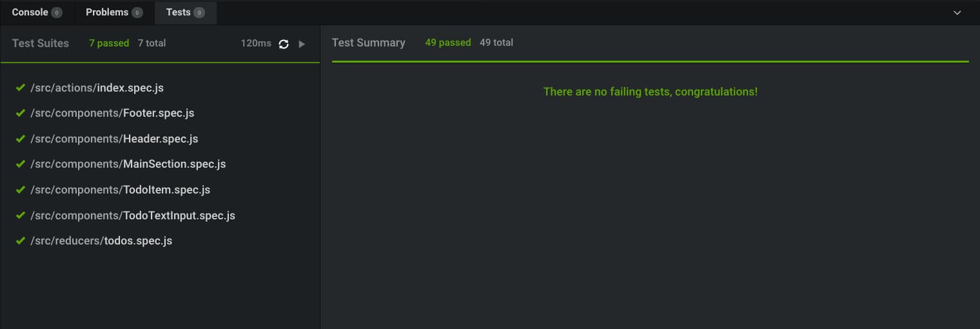980x329 pixels.
Task: Click the refresh tests icon
Action: (x=284, y=44)
